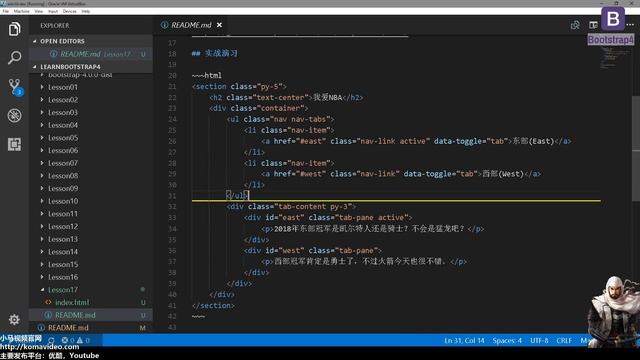640x360 pixels.
Task: Select the README.md editor tab
Action: [x=191, y=25]
